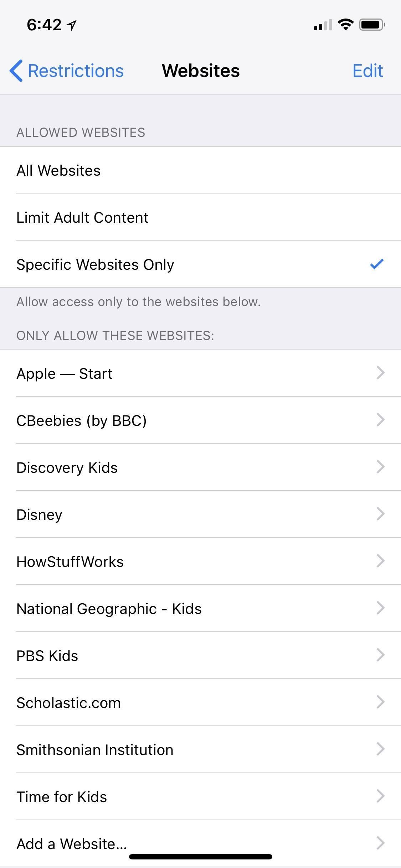Open the Apple — Start chevron
This screenshot has height=868, width=401.
pyautogui.click(x=380, y=373)
